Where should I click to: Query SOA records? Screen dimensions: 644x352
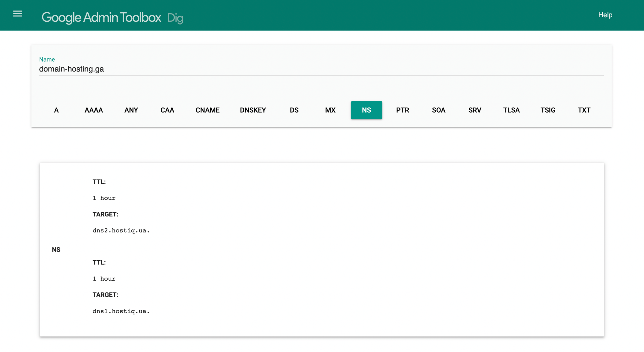tap(439, 110)
